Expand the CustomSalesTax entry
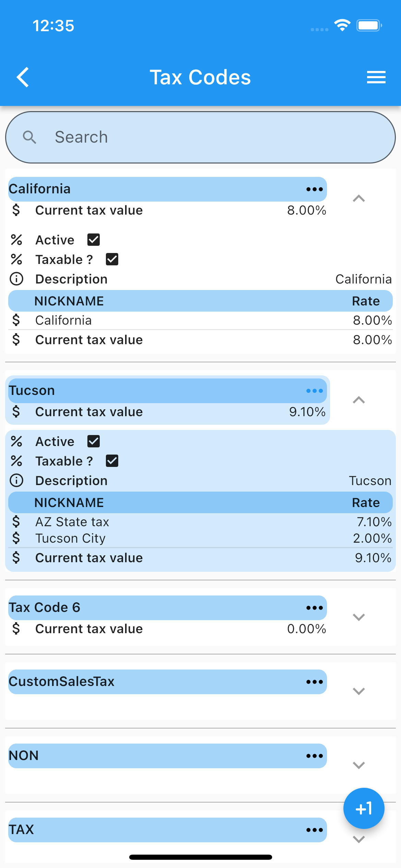Image resolution: width=401 pixels, height=868 pixels. [359, 691]
